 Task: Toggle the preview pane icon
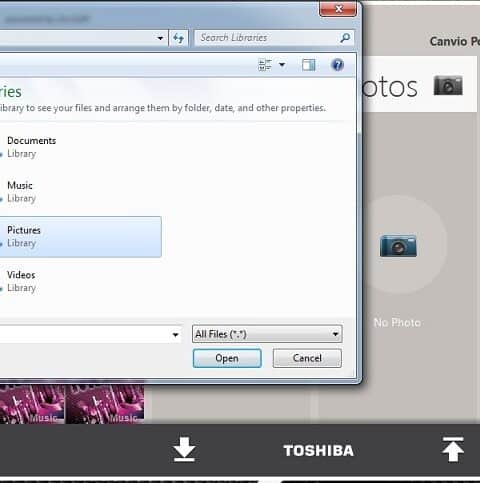coord(308,65)
